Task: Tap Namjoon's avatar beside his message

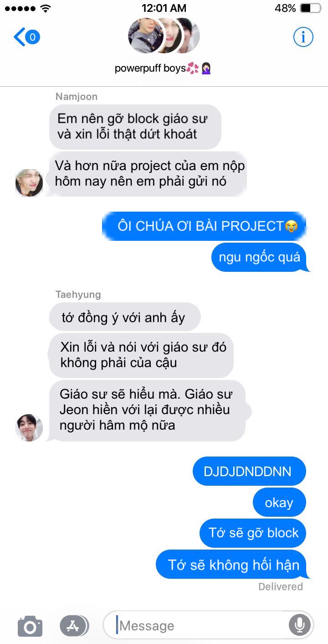Action: tap(29, 183)
